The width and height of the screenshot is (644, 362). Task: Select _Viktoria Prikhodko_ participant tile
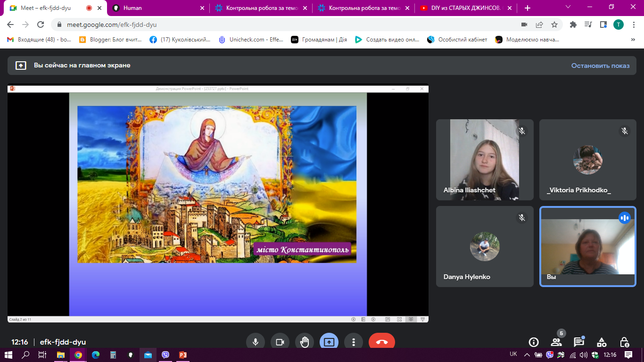coord(587,160)
